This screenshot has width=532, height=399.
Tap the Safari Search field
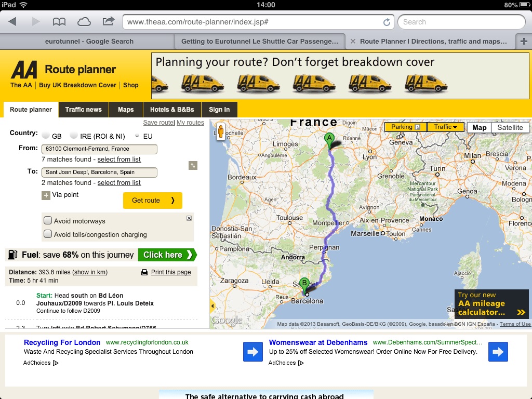tap(461, 22)
